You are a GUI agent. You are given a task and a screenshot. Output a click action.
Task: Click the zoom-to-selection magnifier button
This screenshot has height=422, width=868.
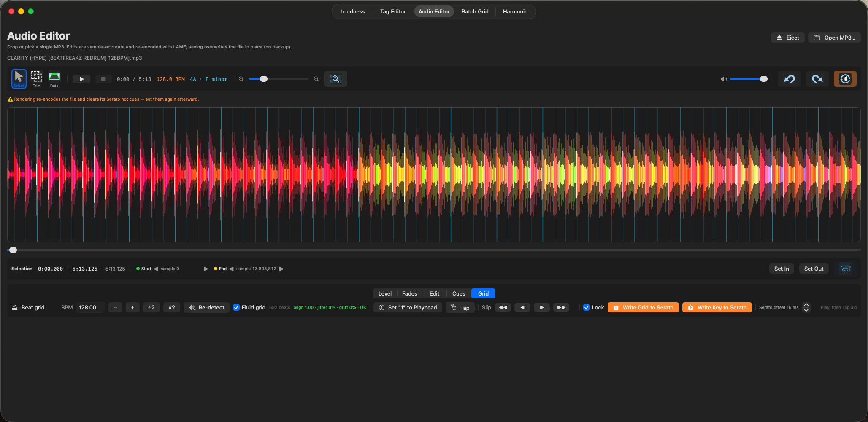click(x=336, y=79)
